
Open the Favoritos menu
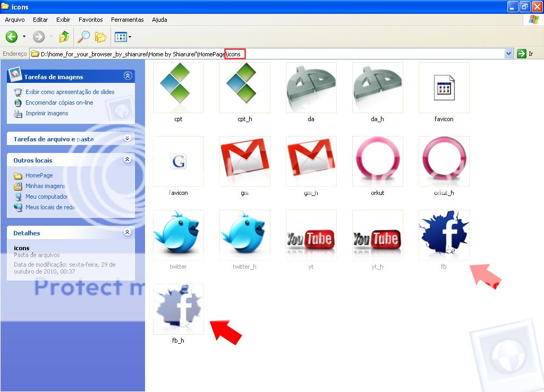(x=90, y=20)
